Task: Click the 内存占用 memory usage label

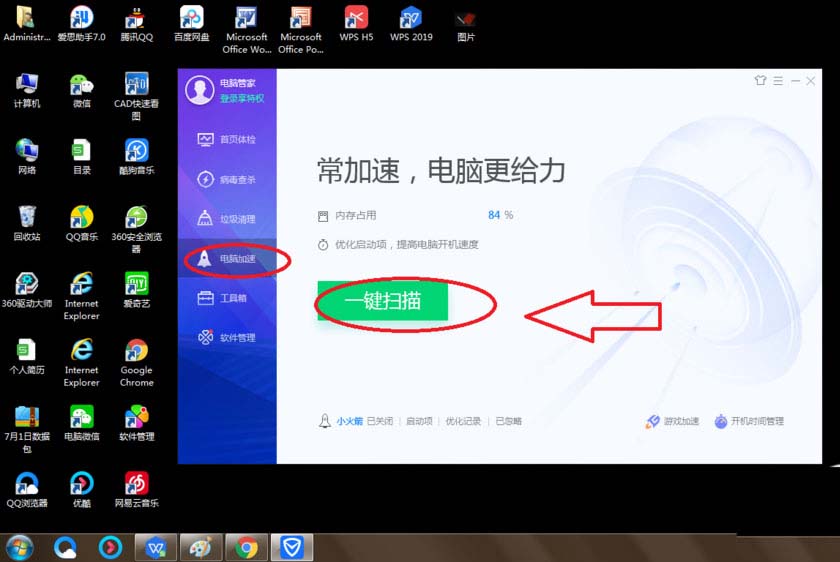Action: 356,215
